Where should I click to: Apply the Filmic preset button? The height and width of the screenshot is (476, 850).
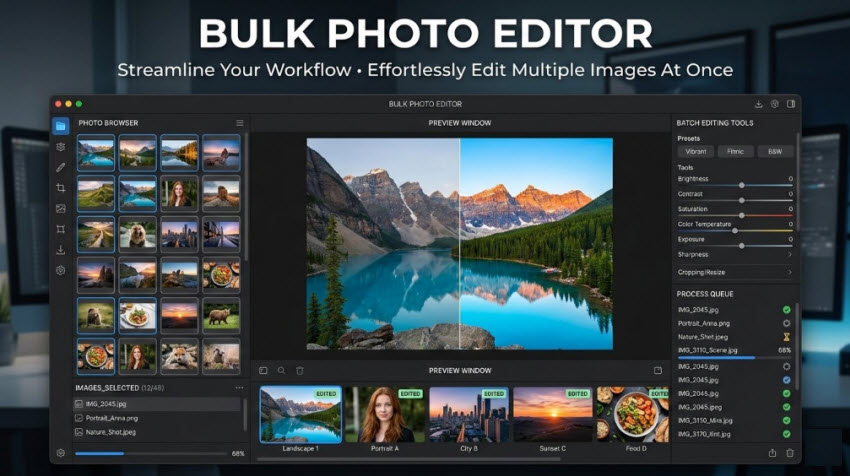click(735, 152)
